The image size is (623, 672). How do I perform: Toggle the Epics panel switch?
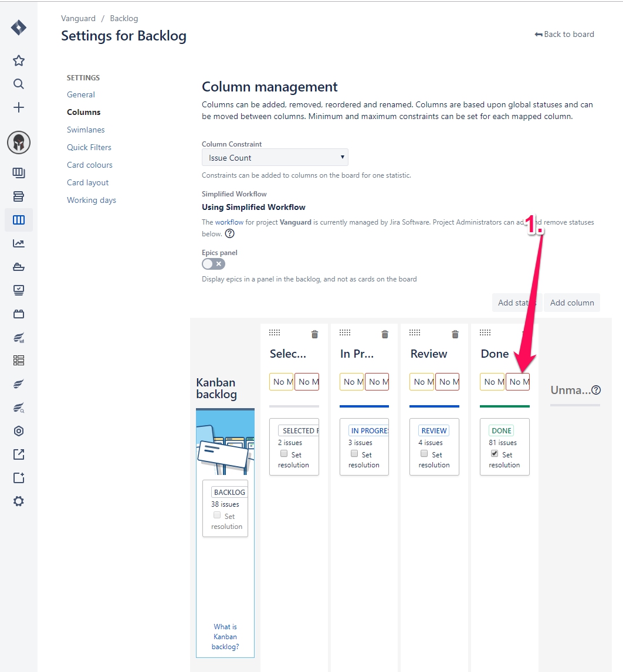pos(214,264)
